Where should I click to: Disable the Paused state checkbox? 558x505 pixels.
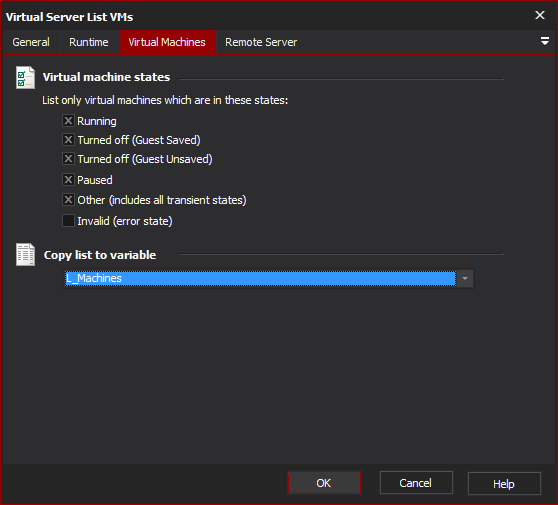[x=68, y=179]
